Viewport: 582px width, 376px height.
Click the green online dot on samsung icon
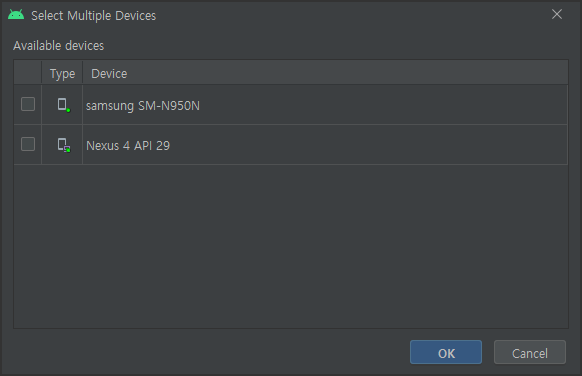(68, 110)
